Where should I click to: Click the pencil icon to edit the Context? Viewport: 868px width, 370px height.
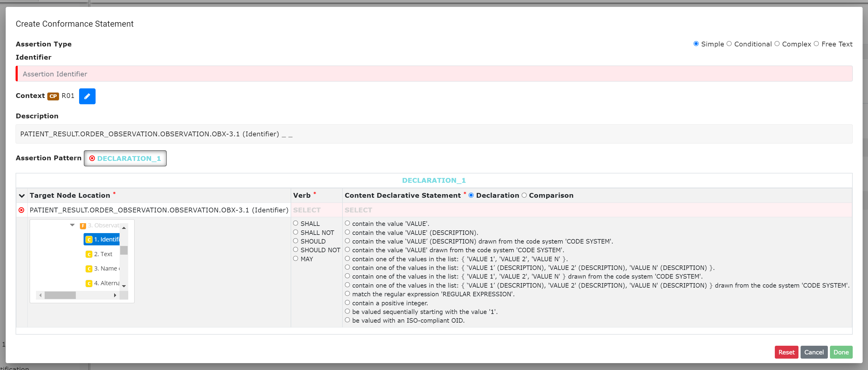click(x=87, y=96)
